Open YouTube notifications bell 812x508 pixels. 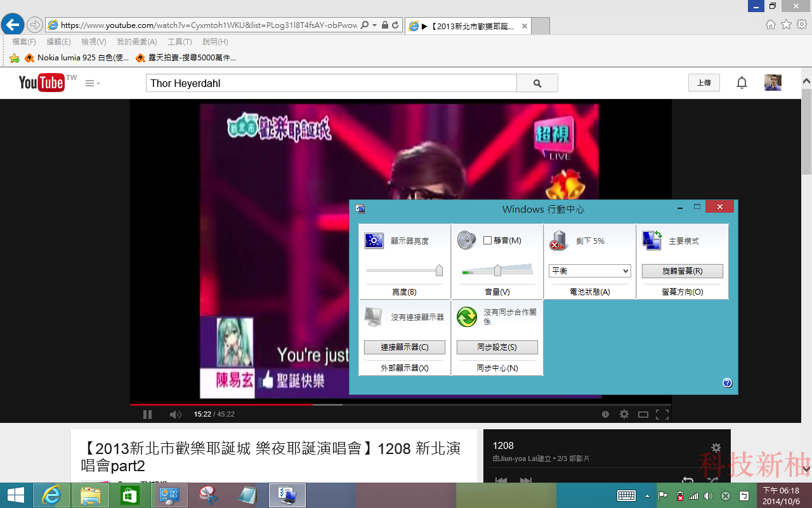742,83
